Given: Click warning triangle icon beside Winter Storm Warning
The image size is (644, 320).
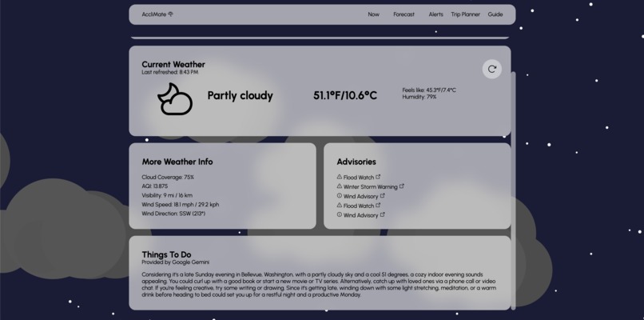Looking at the screenshot, I should [x=340, y=186].
